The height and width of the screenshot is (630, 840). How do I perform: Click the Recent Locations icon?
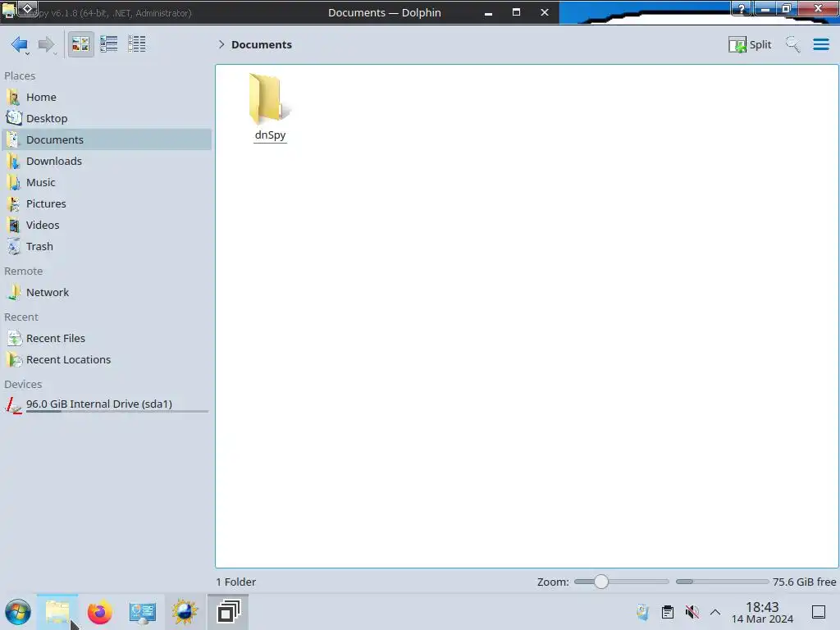(13, 360)
